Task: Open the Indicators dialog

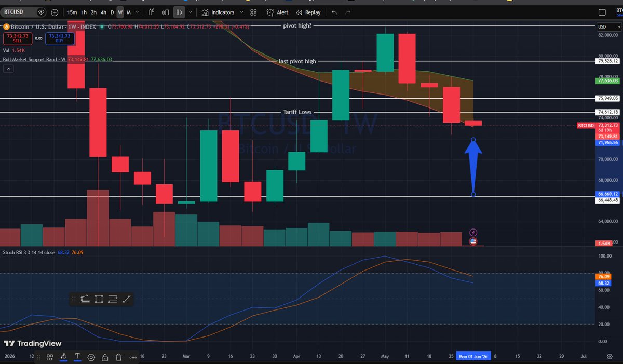Action: pos(219,12)
